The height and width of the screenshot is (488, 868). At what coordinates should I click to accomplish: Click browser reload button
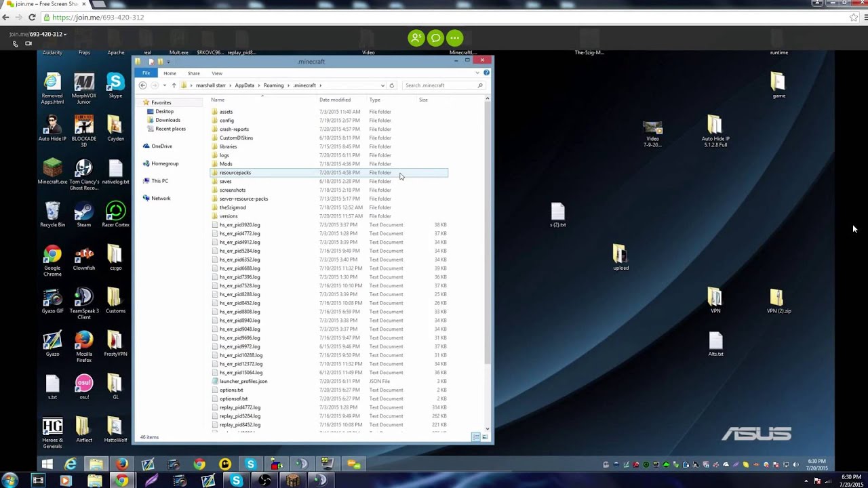click(32, 18)
